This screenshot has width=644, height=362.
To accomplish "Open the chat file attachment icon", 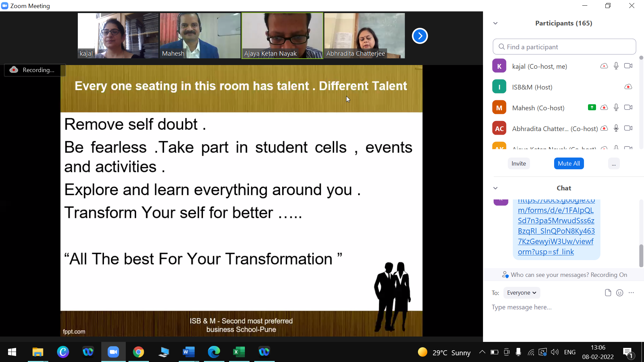I will (x=608, y=293).
